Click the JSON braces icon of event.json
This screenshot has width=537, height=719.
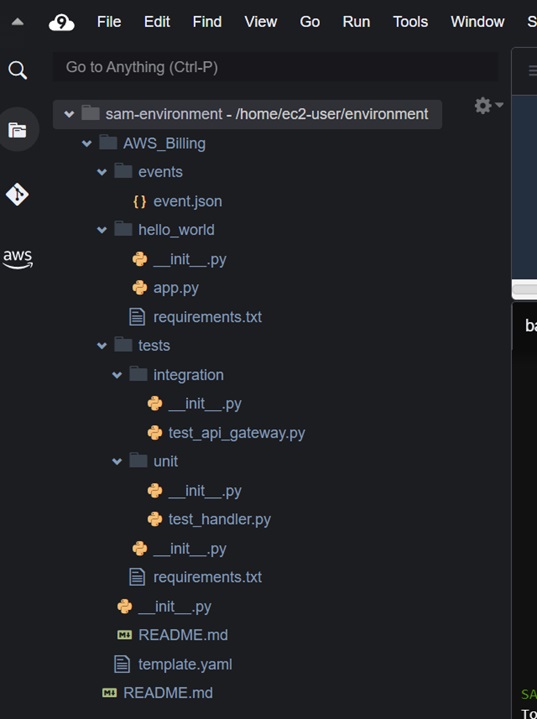click(x=139, y=201)
